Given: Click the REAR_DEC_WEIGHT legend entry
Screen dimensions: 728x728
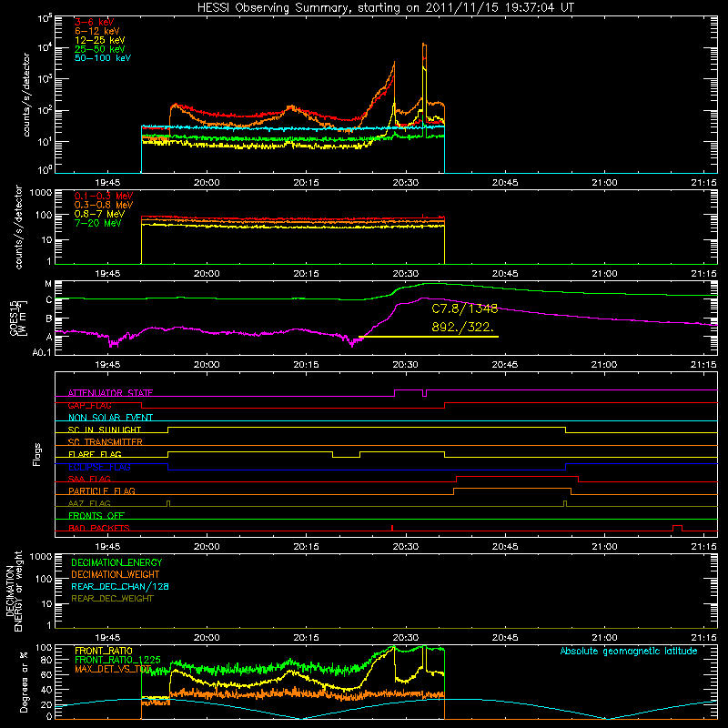Looking at the screenshot, I should click(112, 599).
